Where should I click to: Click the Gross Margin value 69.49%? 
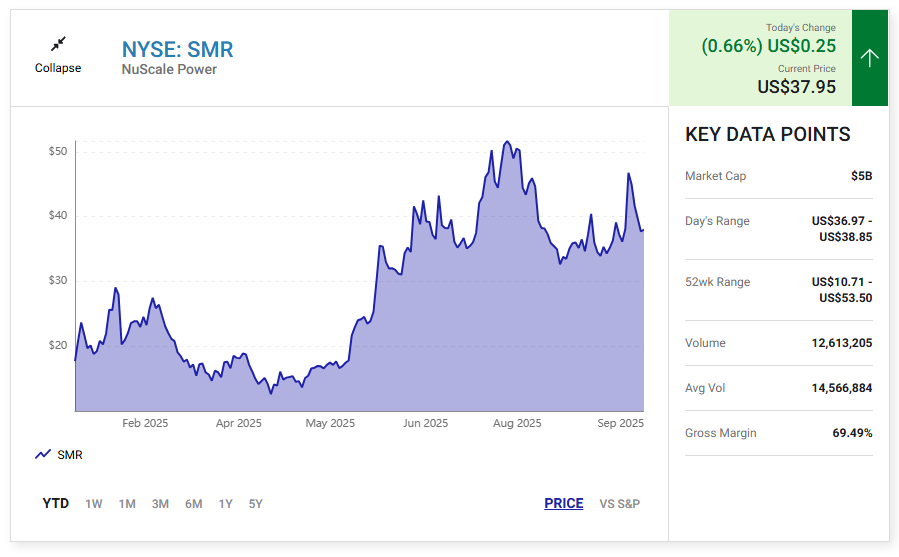[852, 433]
